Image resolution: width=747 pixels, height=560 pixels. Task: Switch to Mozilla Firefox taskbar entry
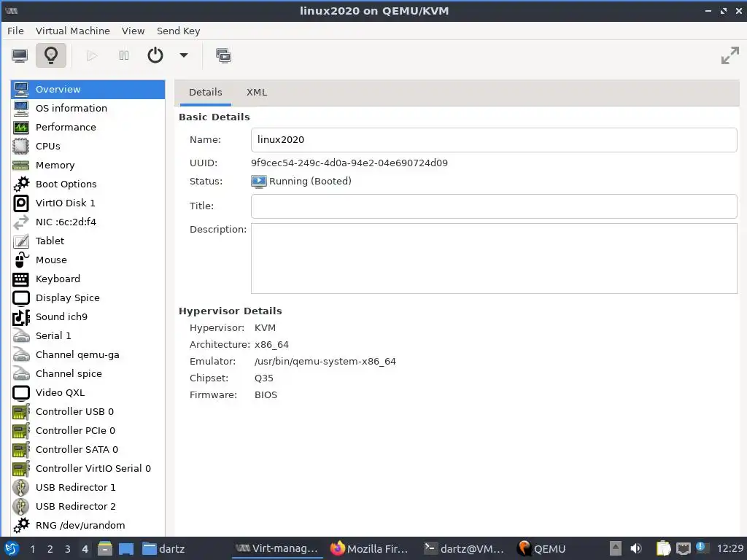[369, 549]
